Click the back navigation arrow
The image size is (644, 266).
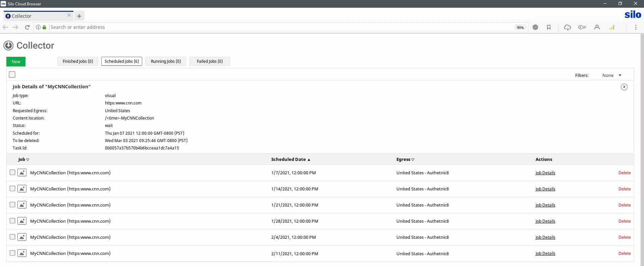click(x=5, y=27)
